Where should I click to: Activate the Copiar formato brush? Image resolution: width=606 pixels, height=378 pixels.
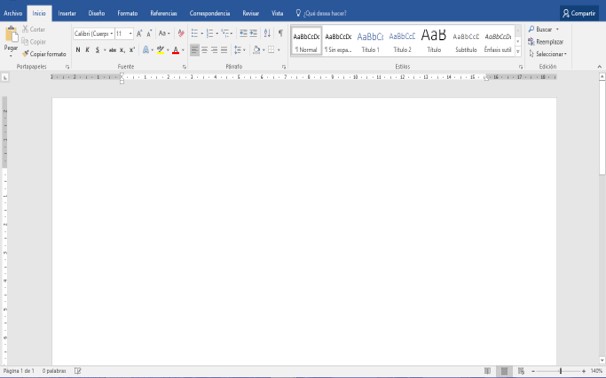(x=44, y=54)
